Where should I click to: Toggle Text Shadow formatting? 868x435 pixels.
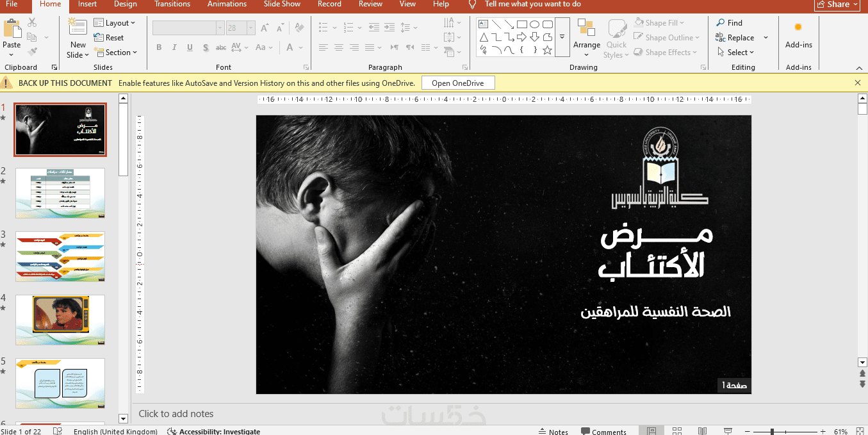[205, 47]
